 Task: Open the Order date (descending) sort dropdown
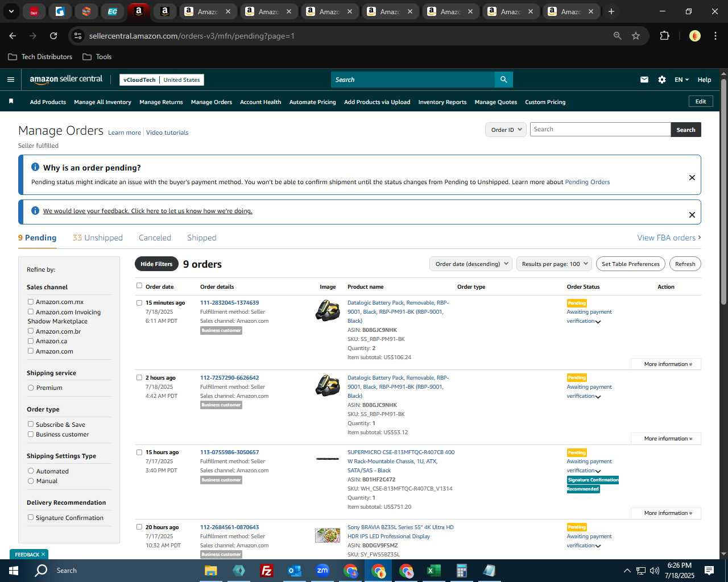tap(471, 264)
